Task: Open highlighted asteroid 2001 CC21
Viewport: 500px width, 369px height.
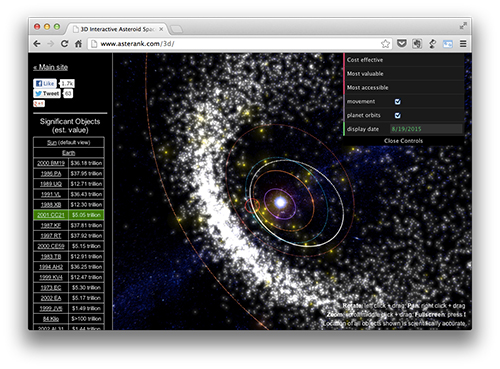Action: click(x=51, y=215)
